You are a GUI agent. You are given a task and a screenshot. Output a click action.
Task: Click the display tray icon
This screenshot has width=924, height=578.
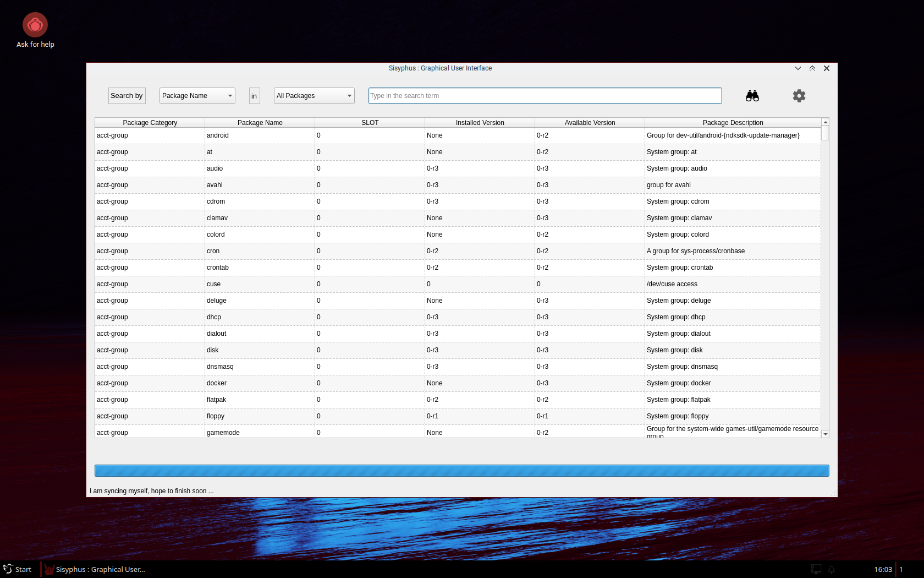[x=816, y=569]
